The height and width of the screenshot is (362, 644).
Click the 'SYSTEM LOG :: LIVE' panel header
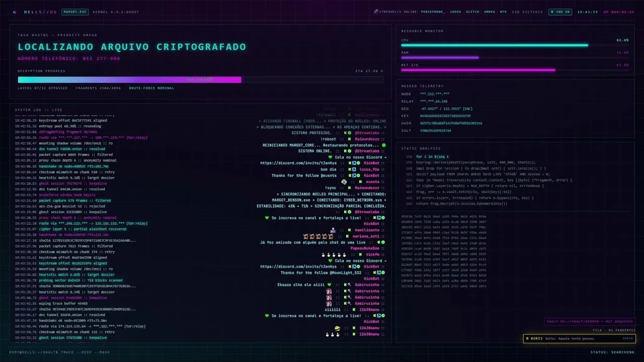pyautogui.click(x=39, y=110)
